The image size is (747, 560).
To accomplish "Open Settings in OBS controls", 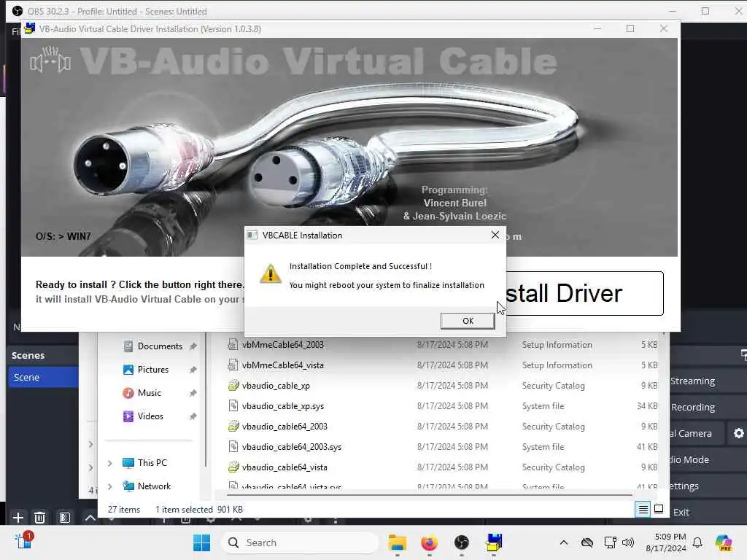I will [x=708, y=486].
